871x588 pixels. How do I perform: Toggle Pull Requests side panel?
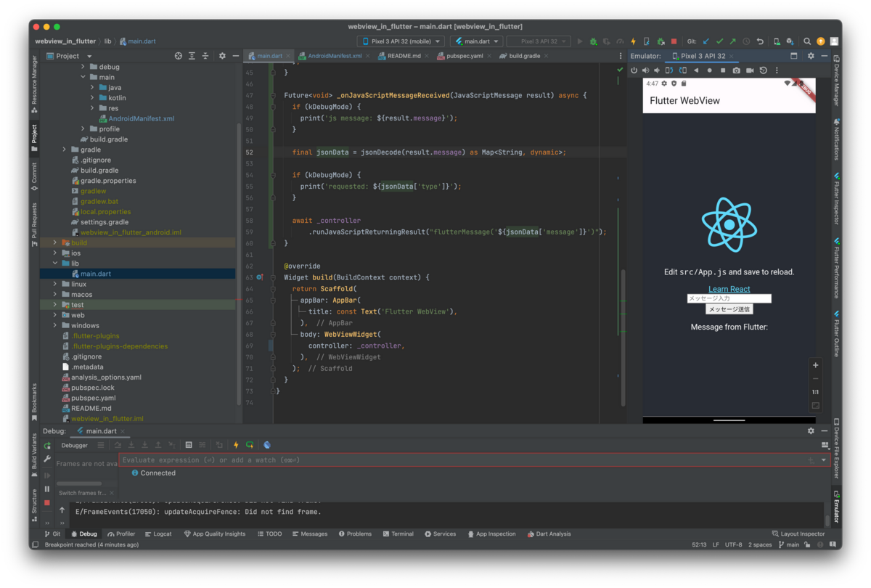pyautogui.click(x=34, y=225)
